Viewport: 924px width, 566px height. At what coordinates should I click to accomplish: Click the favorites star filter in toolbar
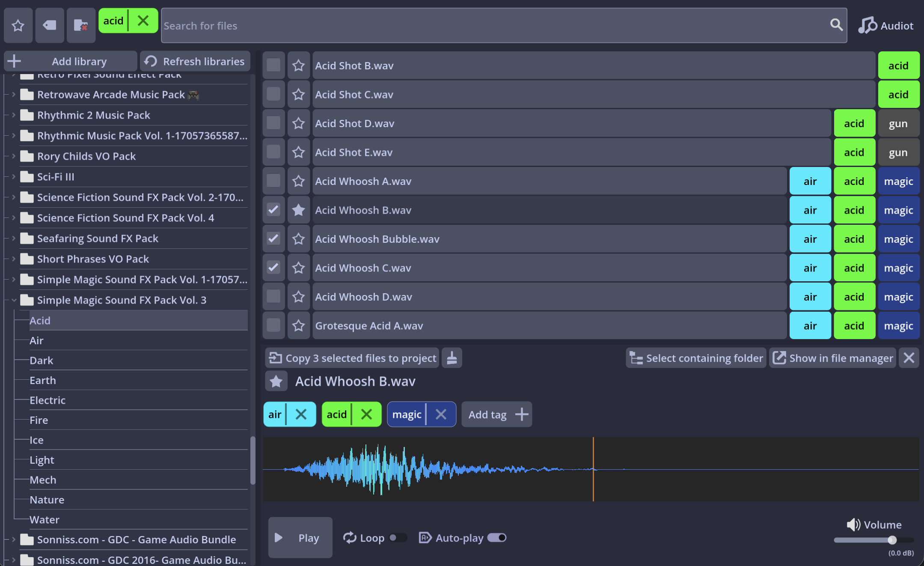coord(18,26)
